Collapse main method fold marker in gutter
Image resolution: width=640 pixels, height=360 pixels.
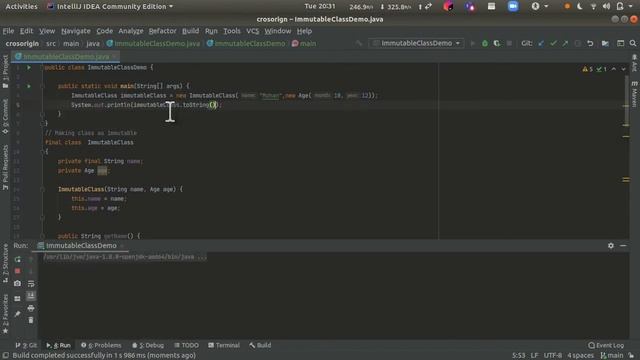pos(42,86)
